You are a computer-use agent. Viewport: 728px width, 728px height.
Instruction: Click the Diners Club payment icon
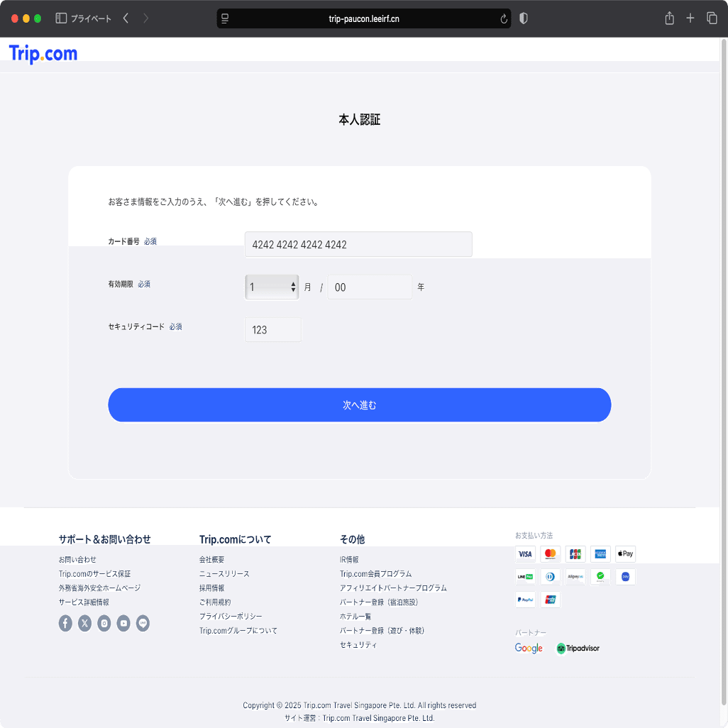tap(550, 577)
